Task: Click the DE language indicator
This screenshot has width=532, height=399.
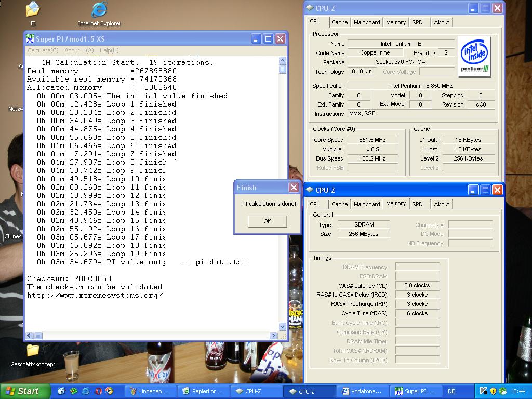Action: (451, 392)
